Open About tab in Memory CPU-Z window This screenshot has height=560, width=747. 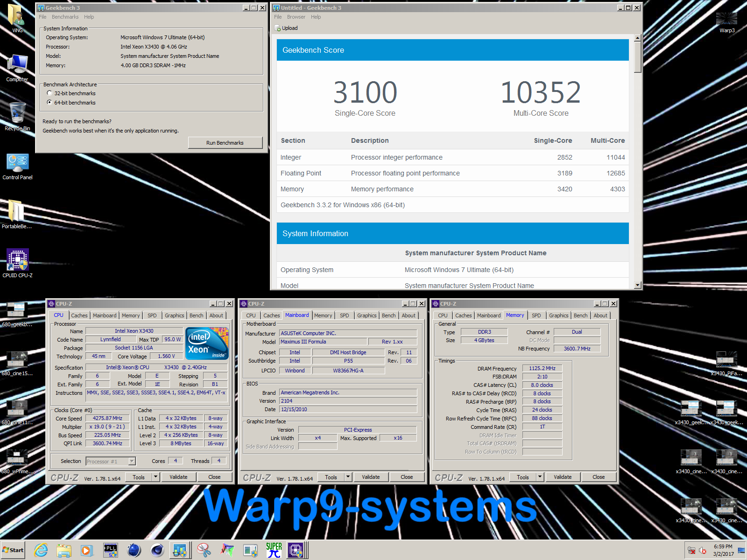coord(600,315)
